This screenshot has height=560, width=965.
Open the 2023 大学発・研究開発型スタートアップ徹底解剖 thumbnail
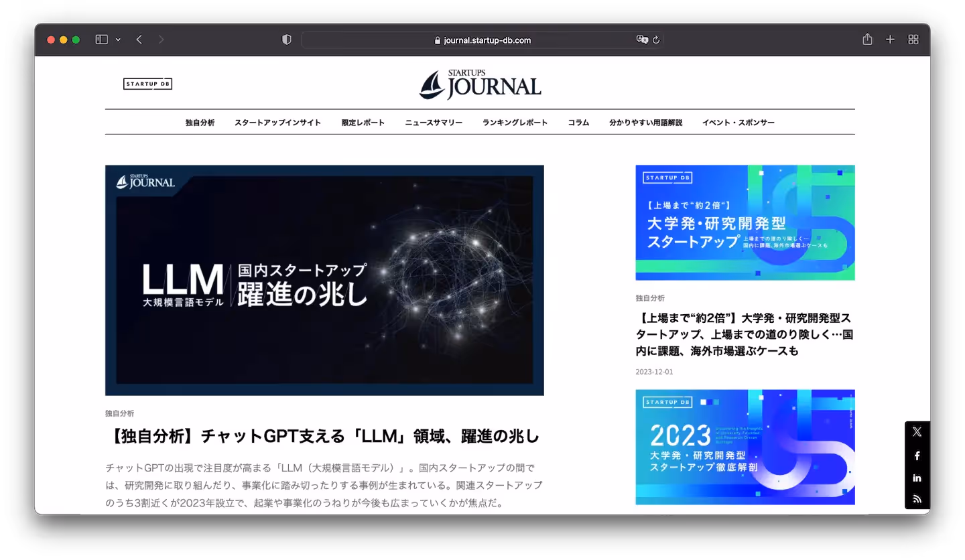point(745,447)
